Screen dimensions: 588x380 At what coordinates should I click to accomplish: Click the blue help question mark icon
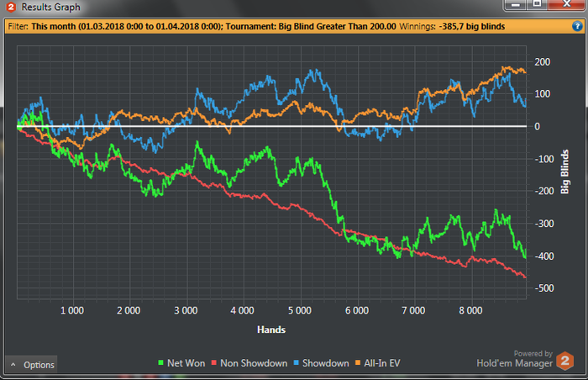(577, 26)
